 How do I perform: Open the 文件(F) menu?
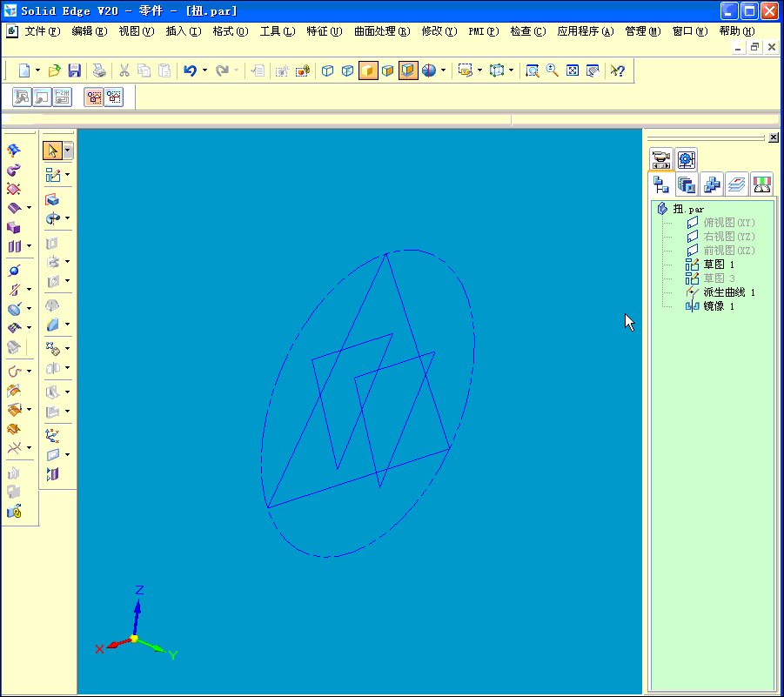coord(43,31)
